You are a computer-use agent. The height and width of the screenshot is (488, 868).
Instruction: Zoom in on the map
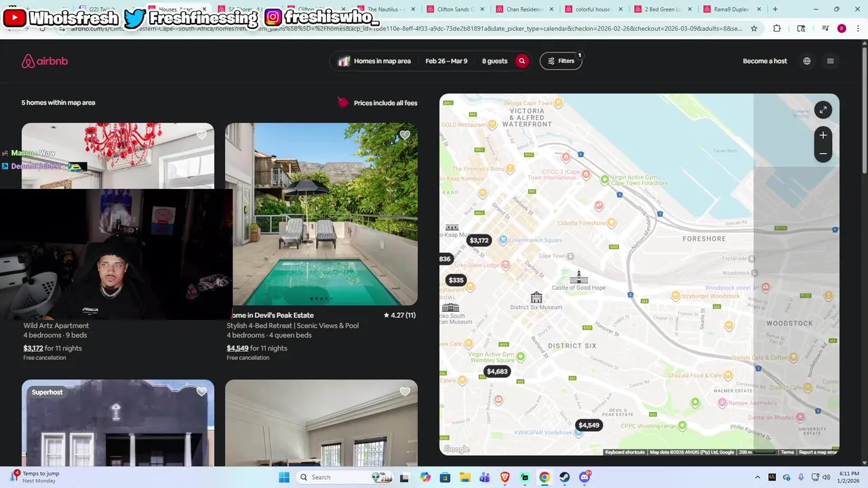(x=823, y=136)
